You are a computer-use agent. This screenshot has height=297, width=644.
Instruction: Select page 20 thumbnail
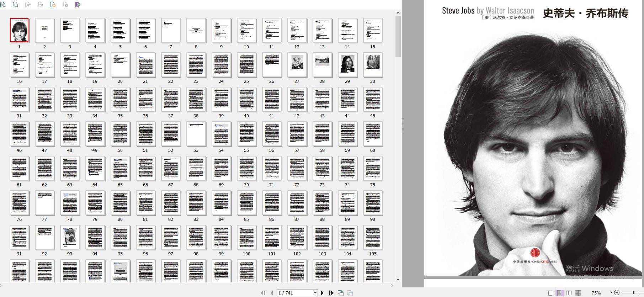pos(120,65)
